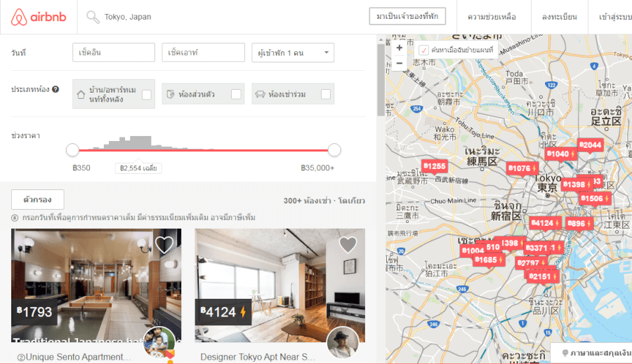Zoom in on the map
Viewport: 632px width, 364px height.
click(x=399, y=48)
